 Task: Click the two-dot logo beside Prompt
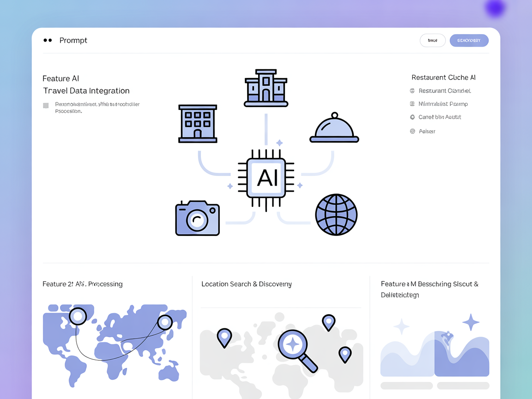48,41
